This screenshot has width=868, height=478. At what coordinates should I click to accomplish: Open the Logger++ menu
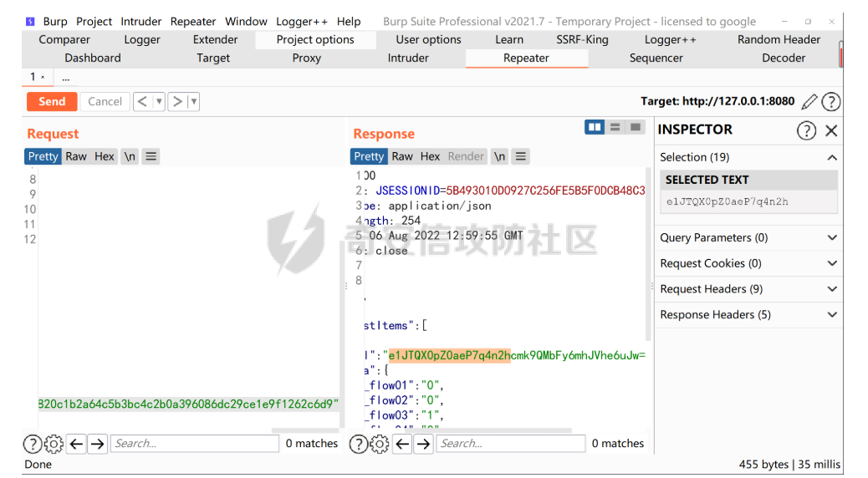click(302, 22)
